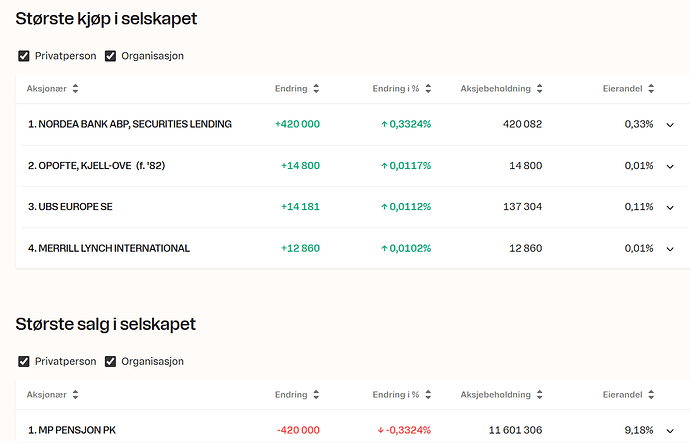Click the 0,0102% percent change
The image size is (690, 443).
[406, 248]
